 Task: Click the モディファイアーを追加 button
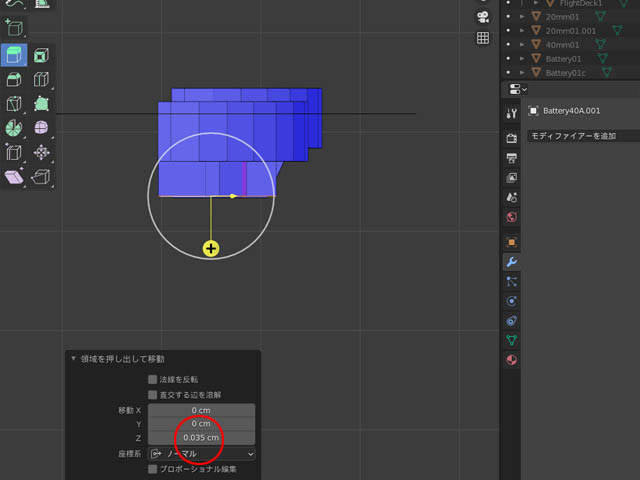click(584, 136)
